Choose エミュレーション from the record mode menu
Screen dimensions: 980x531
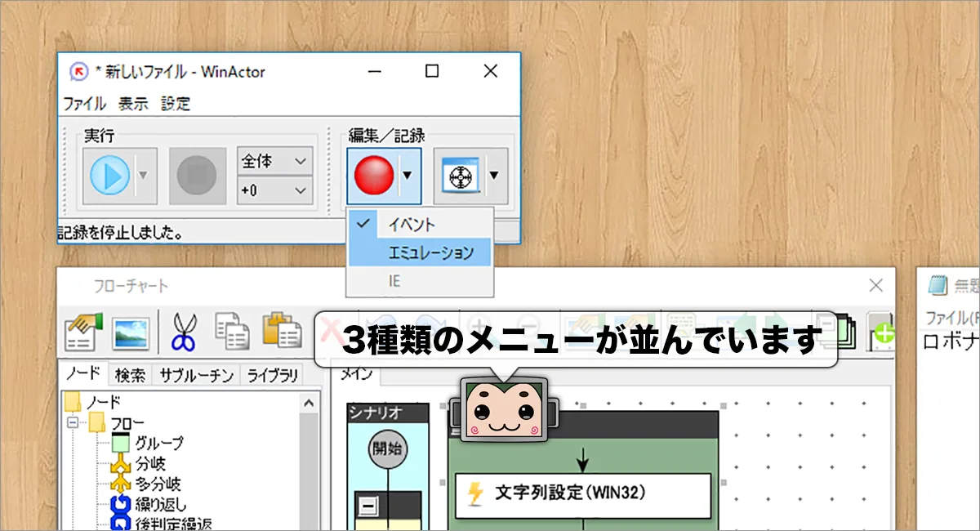coord(421,252)
